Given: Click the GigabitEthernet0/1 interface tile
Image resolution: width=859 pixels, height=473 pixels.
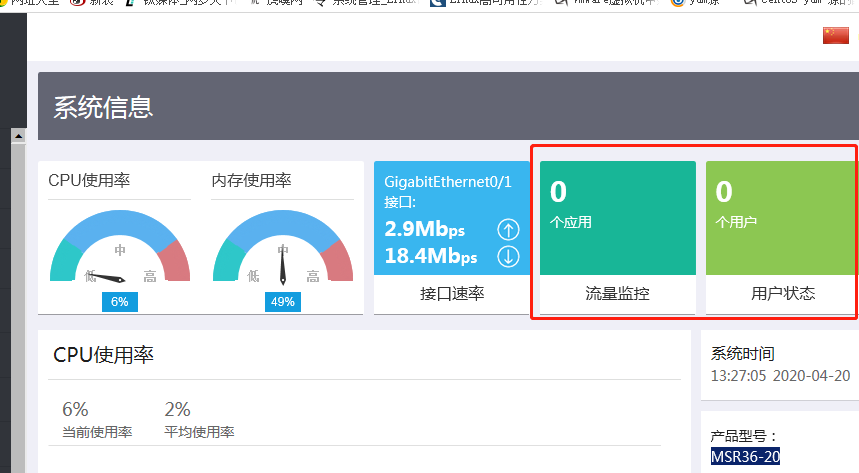Looking at the screenshot, I should pyautogui.click(x=452, y=218).
